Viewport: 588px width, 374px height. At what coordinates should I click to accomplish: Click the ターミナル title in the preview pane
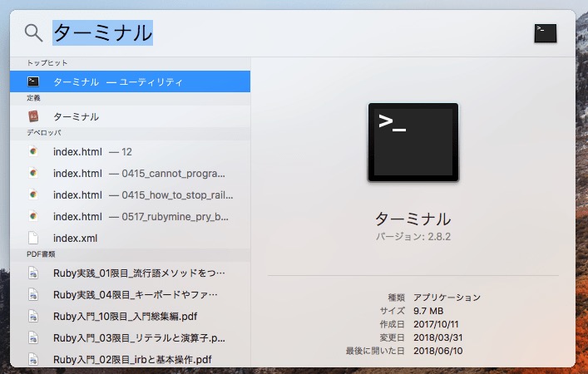413,219
